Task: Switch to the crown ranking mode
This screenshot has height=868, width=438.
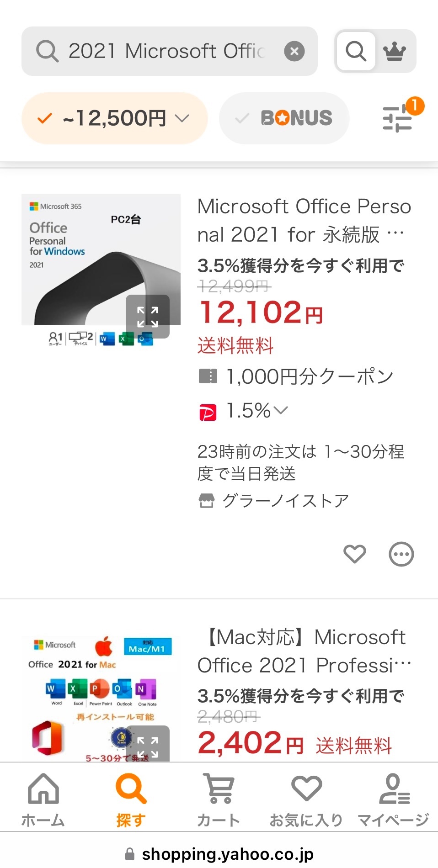Action: point(395,51)
